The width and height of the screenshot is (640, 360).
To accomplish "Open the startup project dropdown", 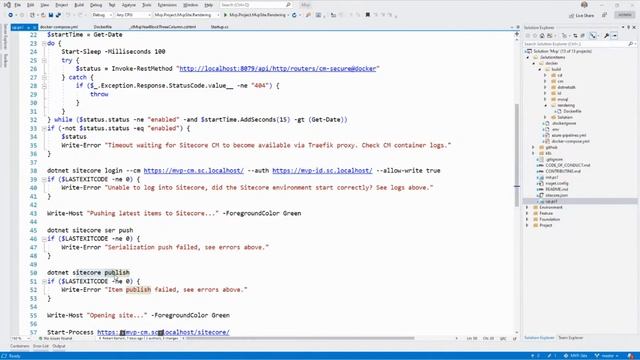I will (x=187, y=15).
